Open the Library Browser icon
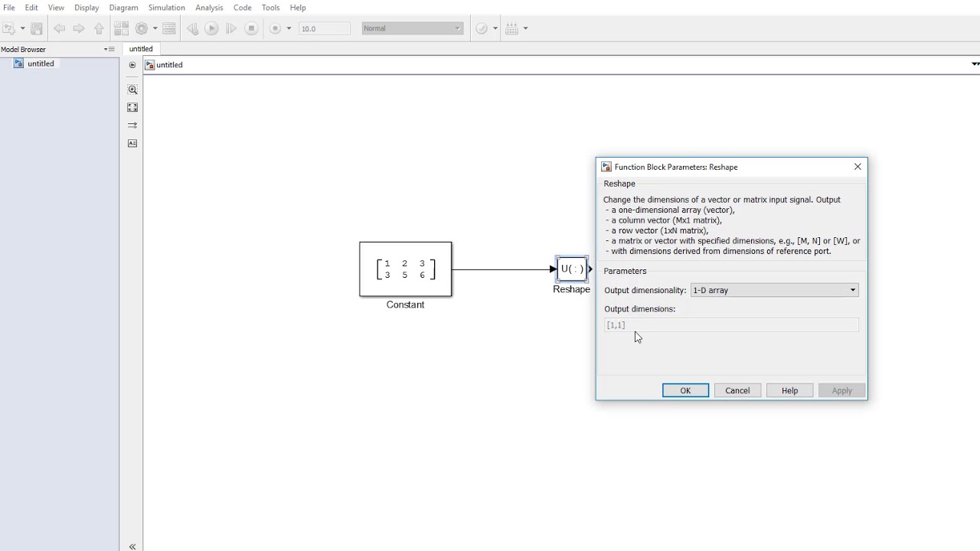Image resolution: width=980 pixels, height=551 pixels. (121, 28)
